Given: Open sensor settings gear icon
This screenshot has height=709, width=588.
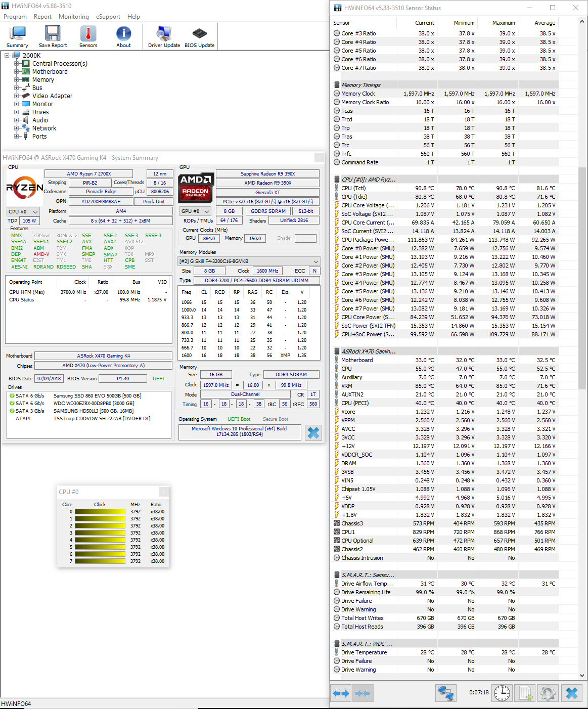Looking at the screenshot, I should [x=548, y=693].
